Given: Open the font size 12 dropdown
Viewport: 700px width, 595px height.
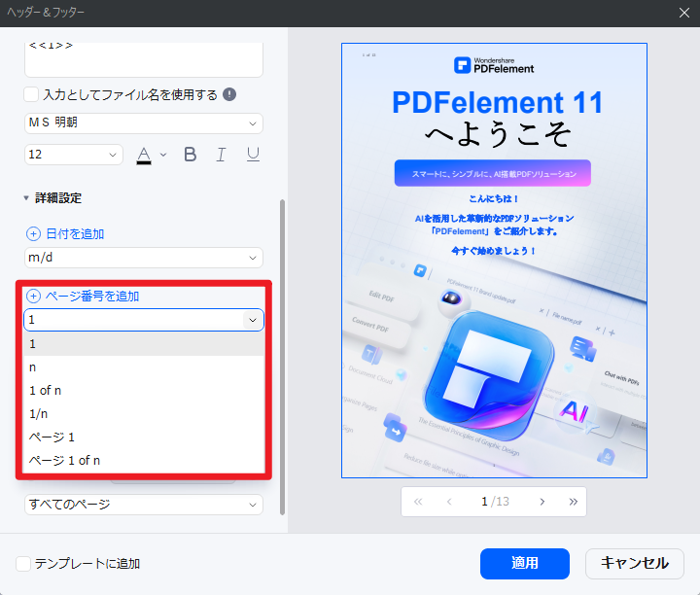Looking at the screenshot, I should click(x=74, y=155).
